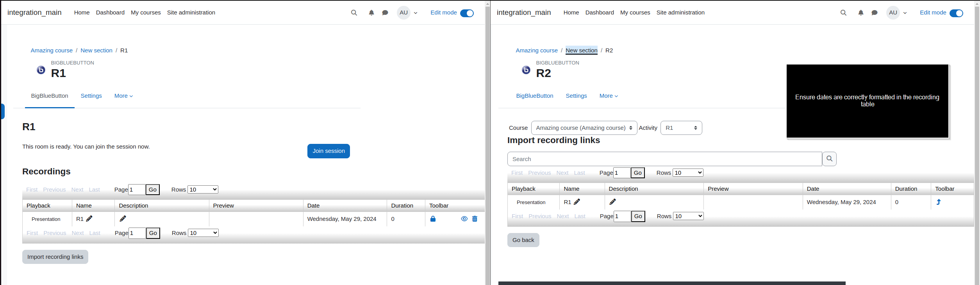Click Amazing course breadcrumb in left window
980x285 pixels.
point(52,50)
